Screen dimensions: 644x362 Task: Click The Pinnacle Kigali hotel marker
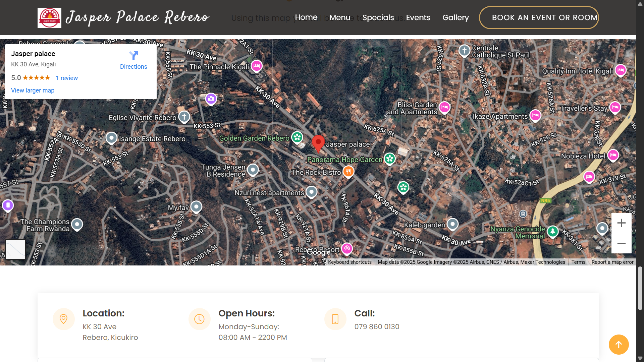(257, 66)
